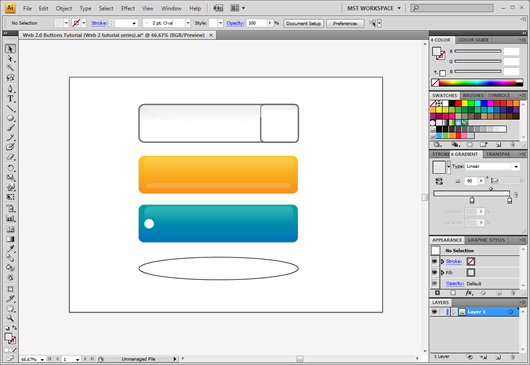530x365 pixels.
Task: Click Stroke link in Appearance panel
Action: coord(454,261)
